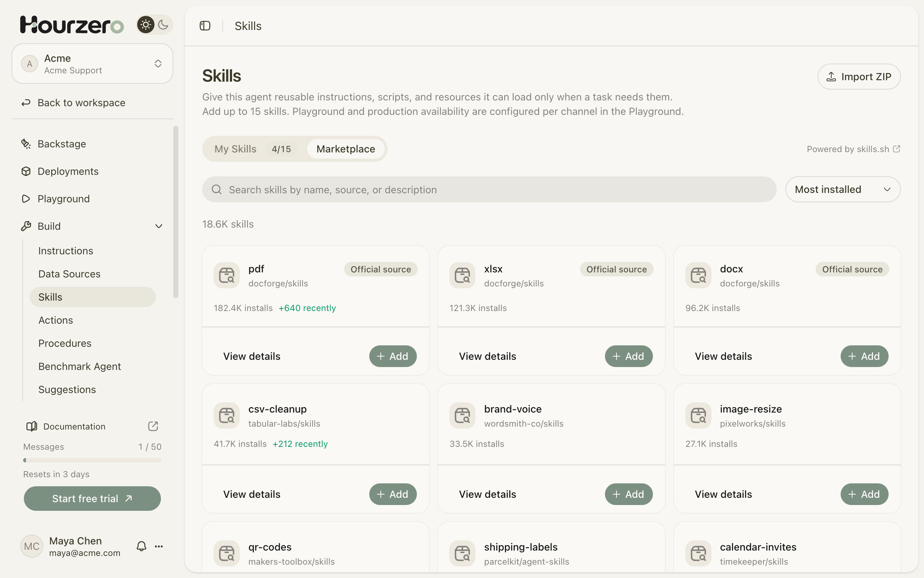Screen dimensions: 924x578
Task: Add the xlsx skill
Action: (x=628, y=356)
